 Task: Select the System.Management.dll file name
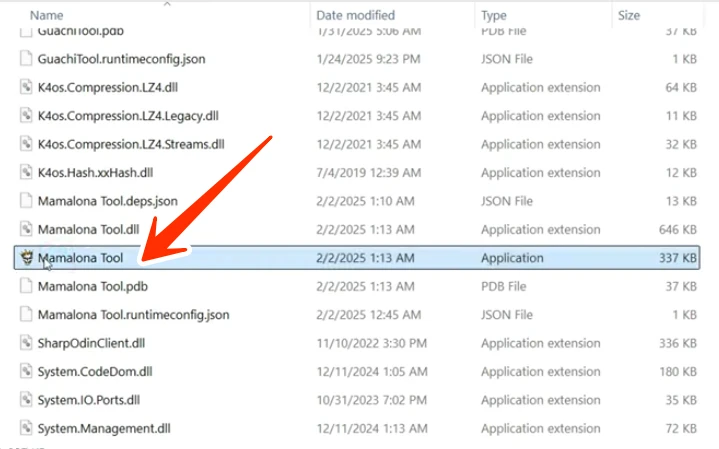click(x=104, y=429)
